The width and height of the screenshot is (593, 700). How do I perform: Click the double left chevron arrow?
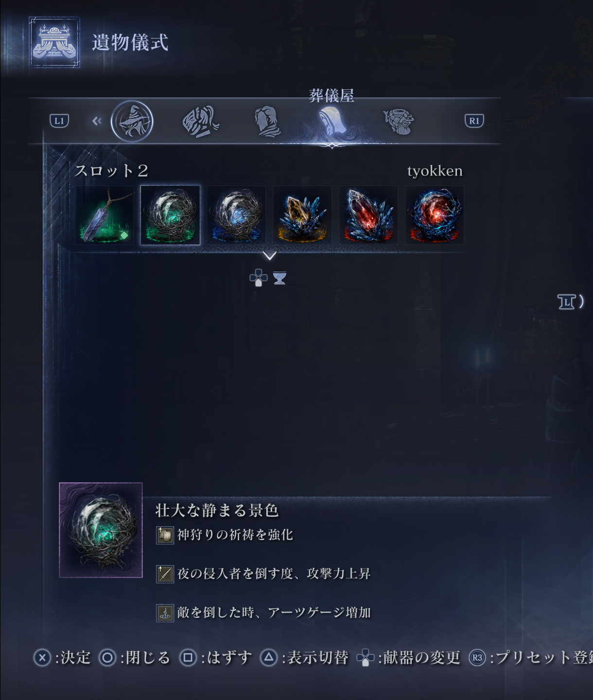(x=97, y=121)
